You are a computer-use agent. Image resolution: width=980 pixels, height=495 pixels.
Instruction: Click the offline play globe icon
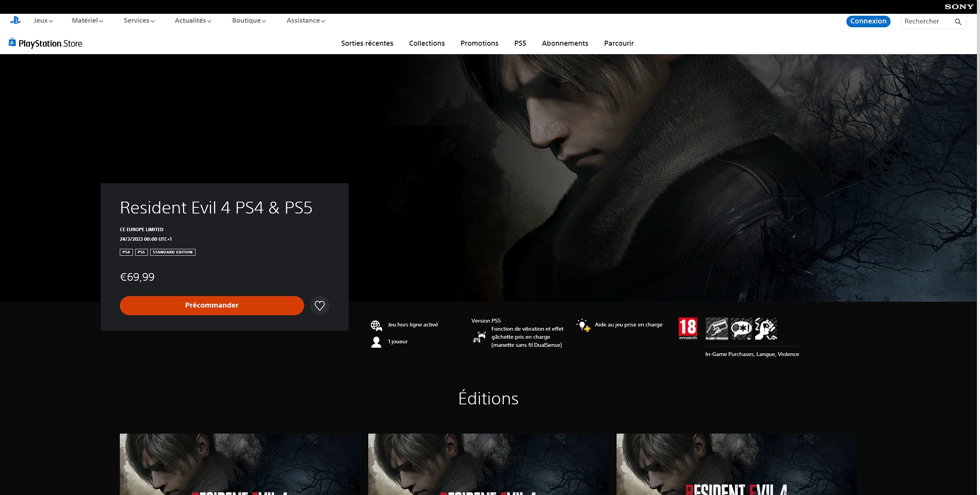click(x=376, y=325)
